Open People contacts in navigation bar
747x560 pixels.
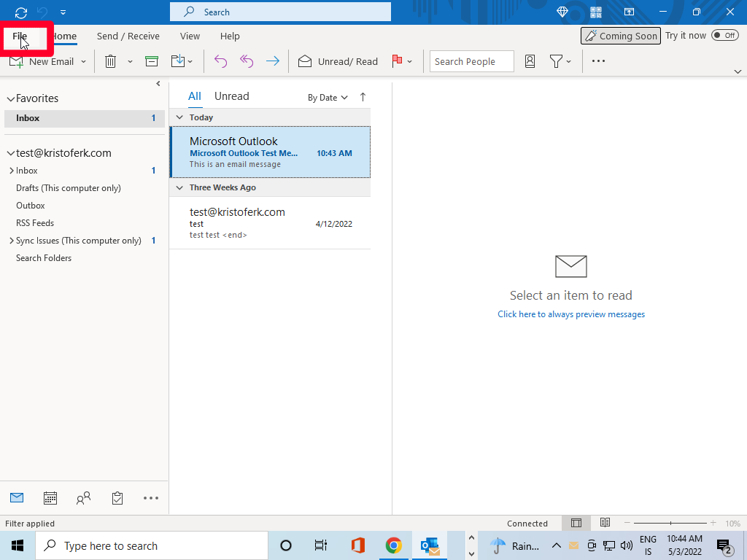tap(84, 498)
